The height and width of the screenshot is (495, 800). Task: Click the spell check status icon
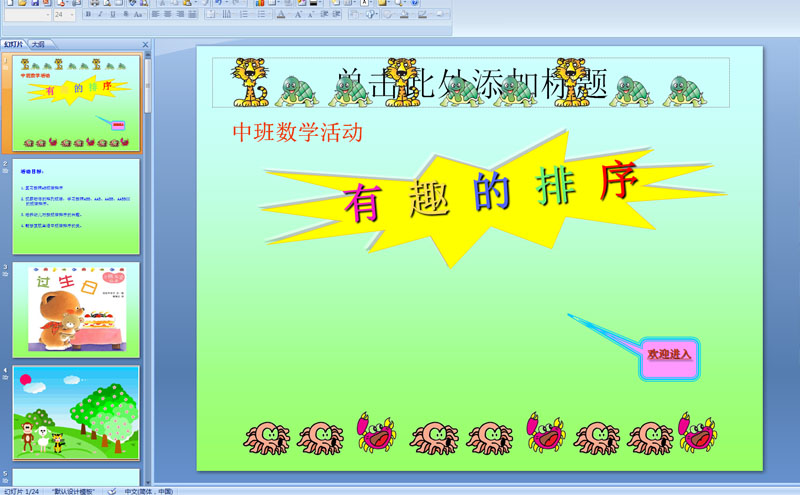pyautogui.click(x=112, y=491)
